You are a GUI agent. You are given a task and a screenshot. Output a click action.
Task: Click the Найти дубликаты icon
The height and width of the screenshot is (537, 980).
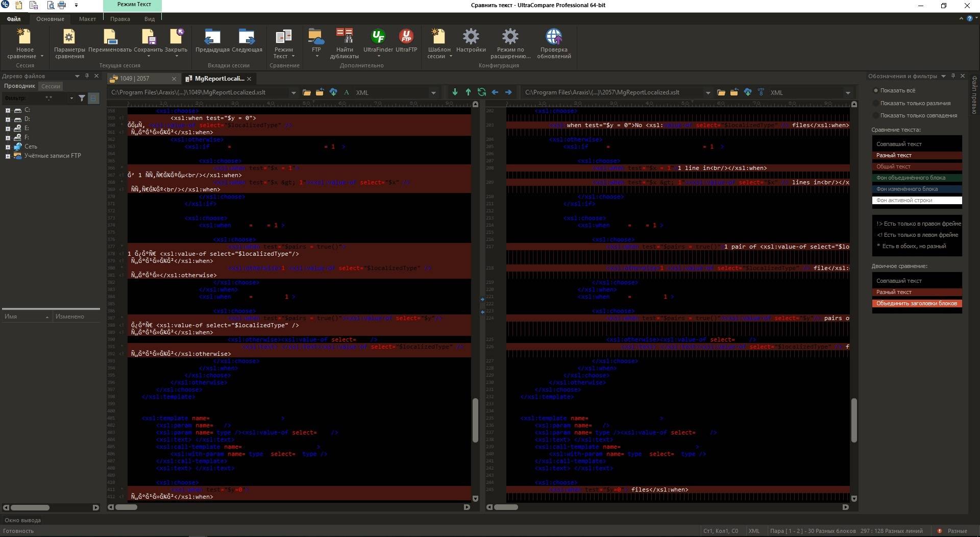[x=345, y=37]
